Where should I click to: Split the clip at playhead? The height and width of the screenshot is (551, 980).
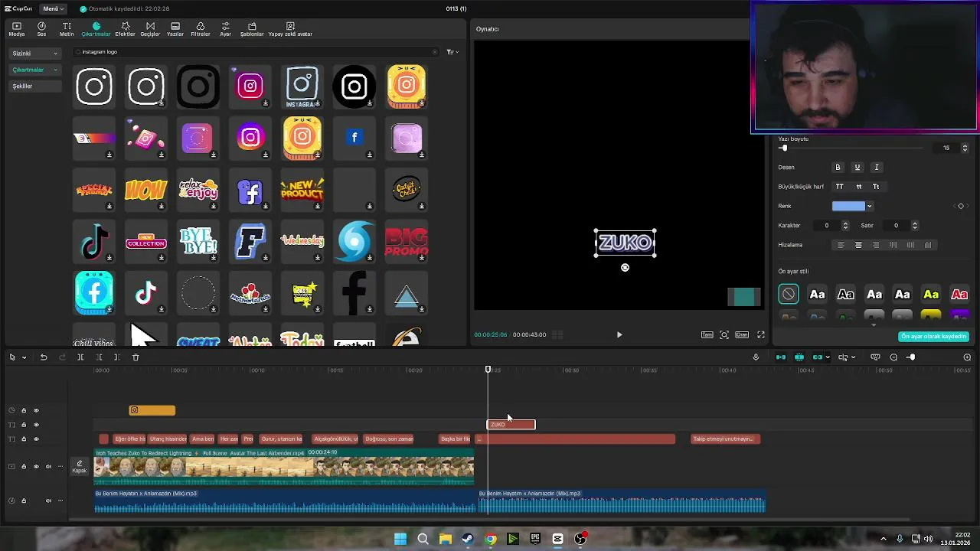(x=80, y=357)
